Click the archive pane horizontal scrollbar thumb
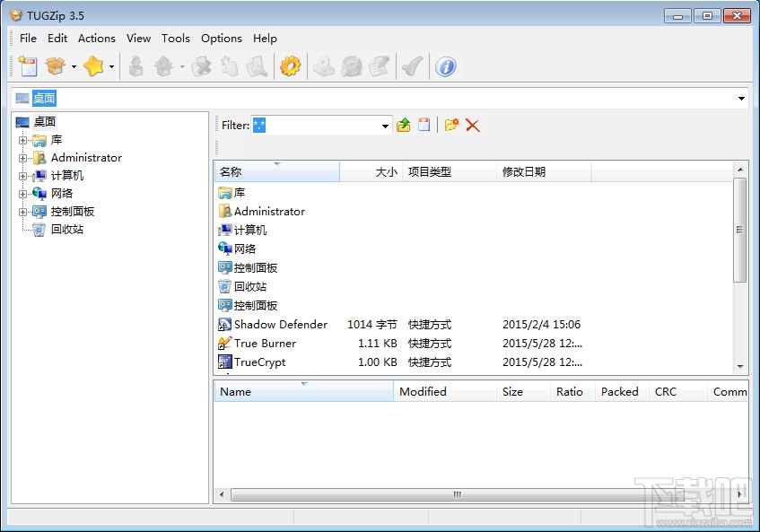 click(457, 494)
